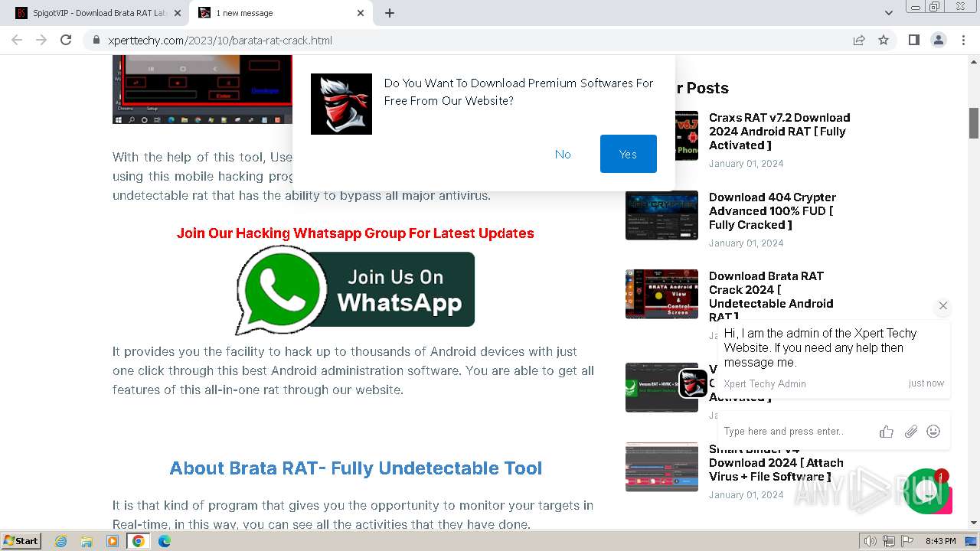Go back with the browser back arrow
Screen dimensions: 980x551
(17, 40)
